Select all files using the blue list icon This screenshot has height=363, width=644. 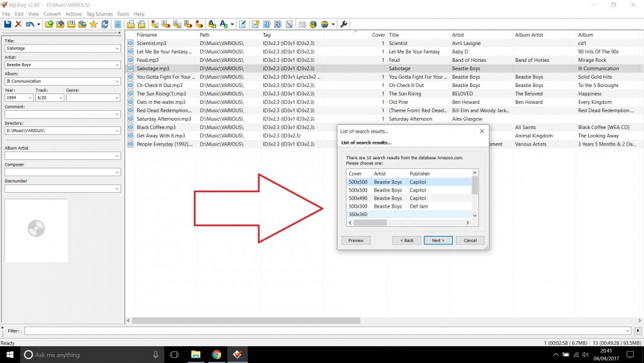click(x=118, y=25)
